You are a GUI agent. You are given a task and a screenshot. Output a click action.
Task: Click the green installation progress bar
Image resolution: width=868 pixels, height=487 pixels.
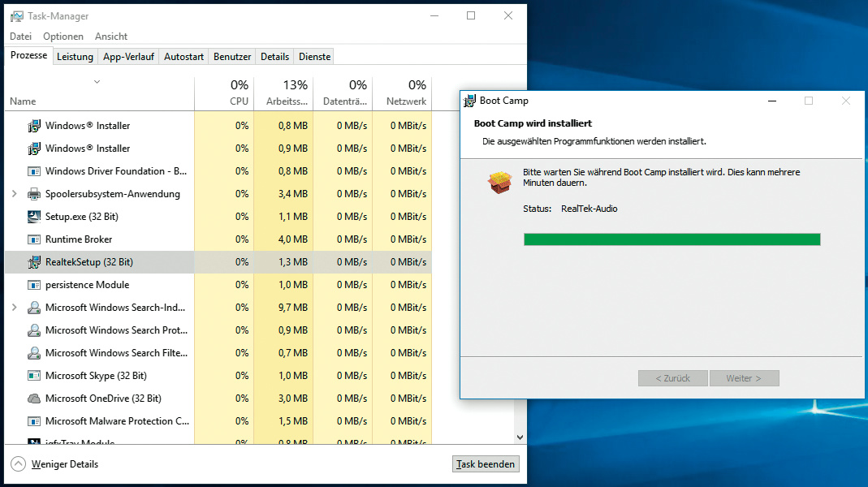[672, 239]
